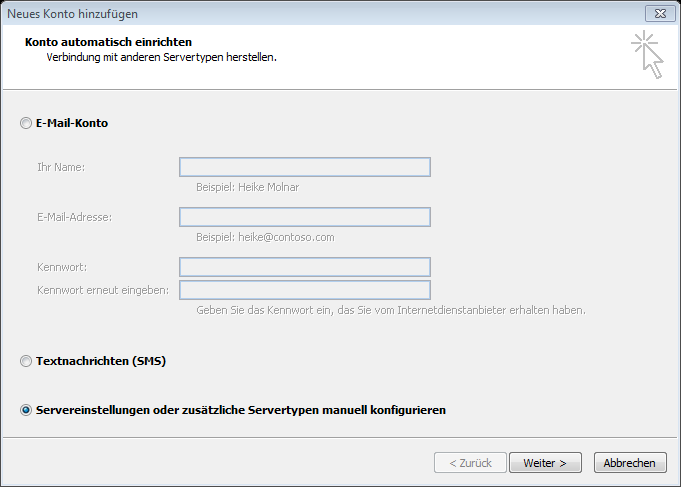Click the Kennwort erneut eingeben: label

click(x=103, y=290)
